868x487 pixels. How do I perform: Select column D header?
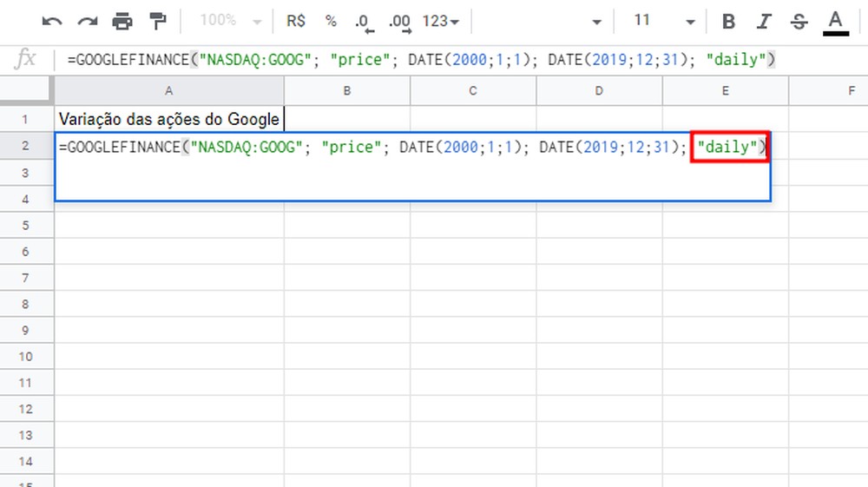pos(599,91)
